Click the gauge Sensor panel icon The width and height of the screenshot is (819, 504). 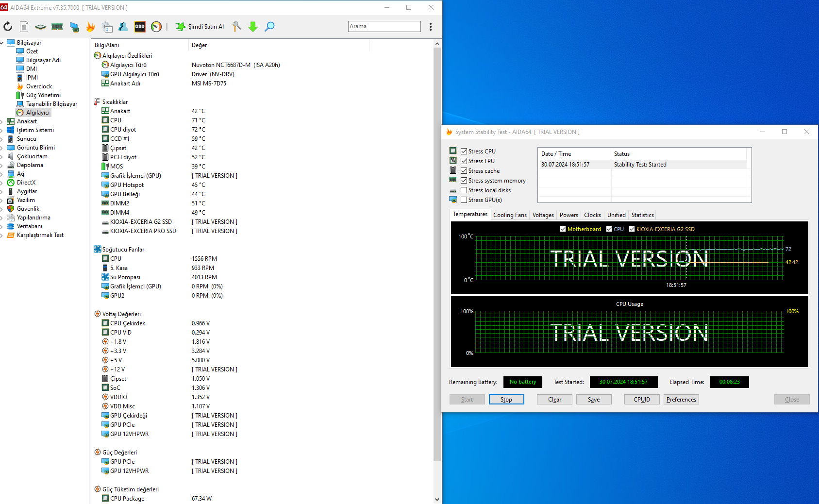156,27
